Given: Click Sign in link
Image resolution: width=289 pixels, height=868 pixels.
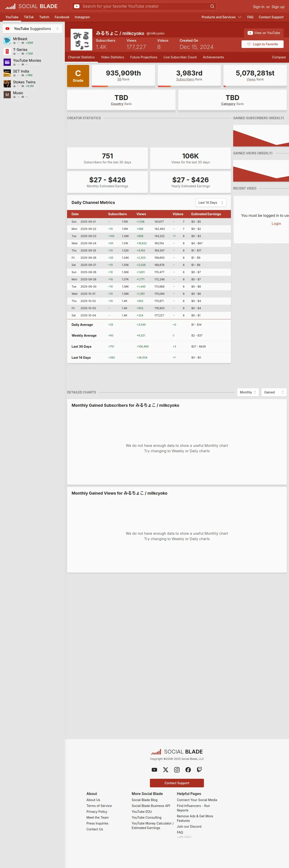Looking at the screenshot, I should pos(258,7).
